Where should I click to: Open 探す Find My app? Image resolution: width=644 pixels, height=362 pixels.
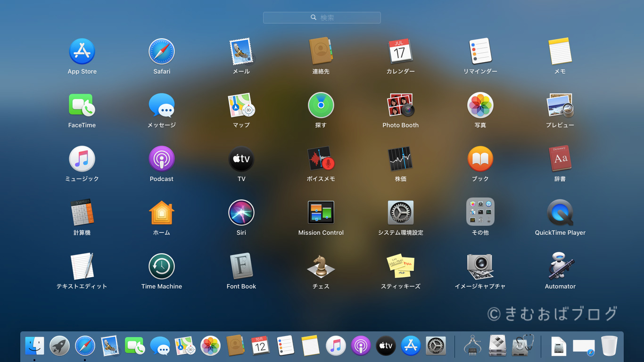(321, 105)
